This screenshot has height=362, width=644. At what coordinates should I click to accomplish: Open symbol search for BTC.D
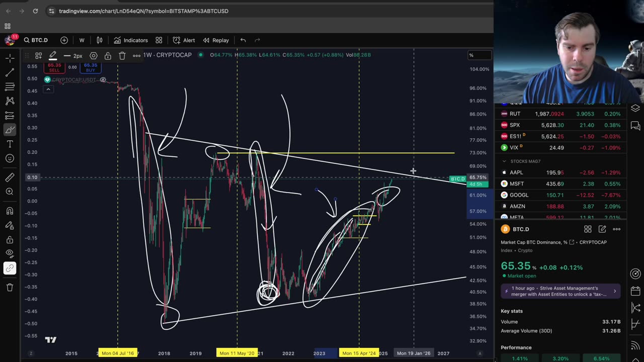(35, 40)
